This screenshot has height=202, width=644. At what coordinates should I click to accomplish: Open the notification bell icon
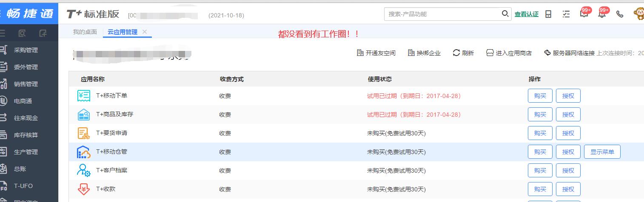pos(602,14)
